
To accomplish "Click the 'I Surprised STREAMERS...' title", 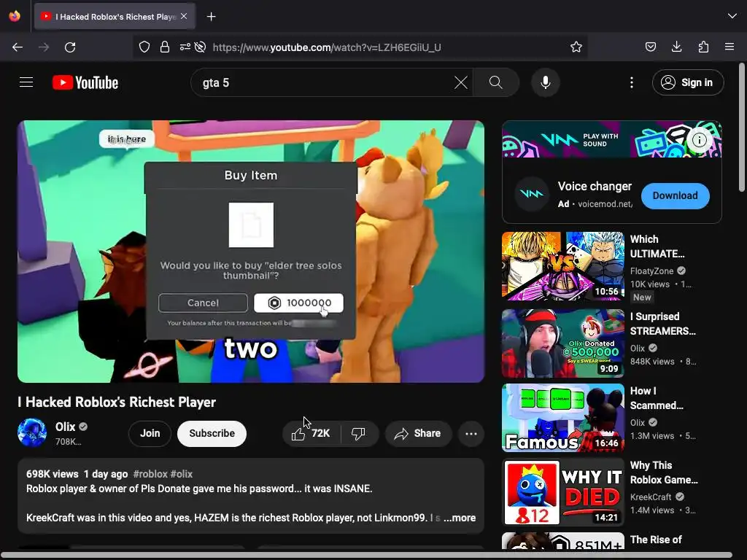I will [x=662, y=323].
